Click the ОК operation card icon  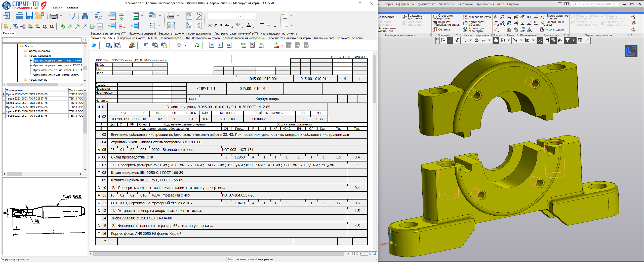point(212,45)
